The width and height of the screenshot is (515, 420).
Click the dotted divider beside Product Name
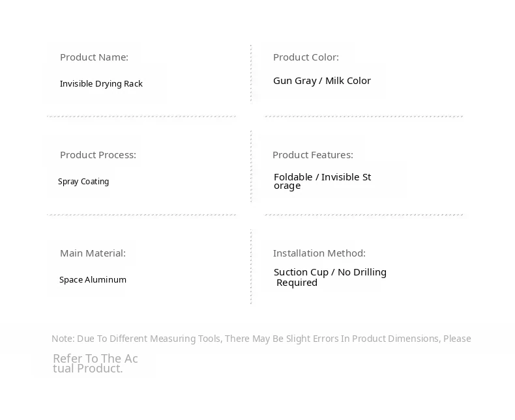click(251, 73)
